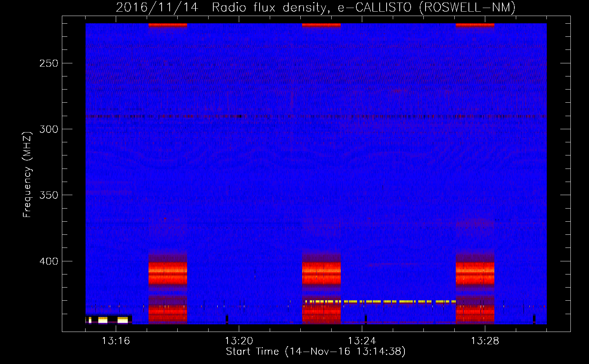Click the 13:20 time tick label
This screenshot has height=364, width=589.
pos(239,341)
